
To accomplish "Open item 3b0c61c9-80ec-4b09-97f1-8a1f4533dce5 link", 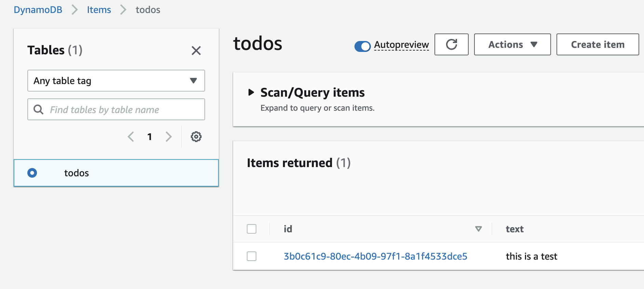I will 375,256.
